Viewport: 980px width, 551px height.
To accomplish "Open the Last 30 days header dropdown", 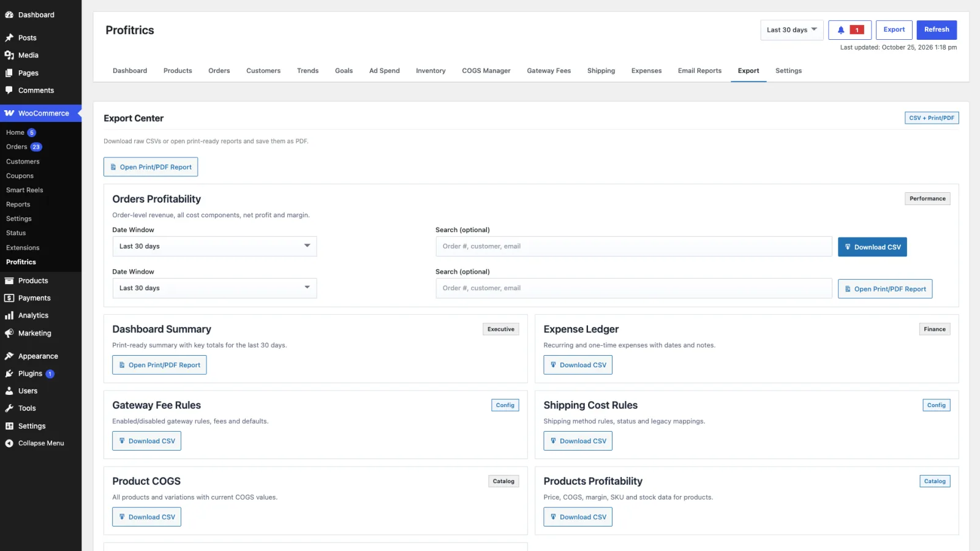I will [x=791, y=30].
